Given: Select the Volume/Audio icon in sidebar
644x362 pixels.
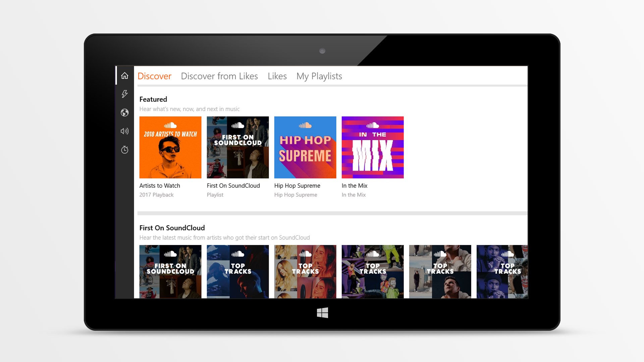Looking at the screenshot, I should 125,131.
